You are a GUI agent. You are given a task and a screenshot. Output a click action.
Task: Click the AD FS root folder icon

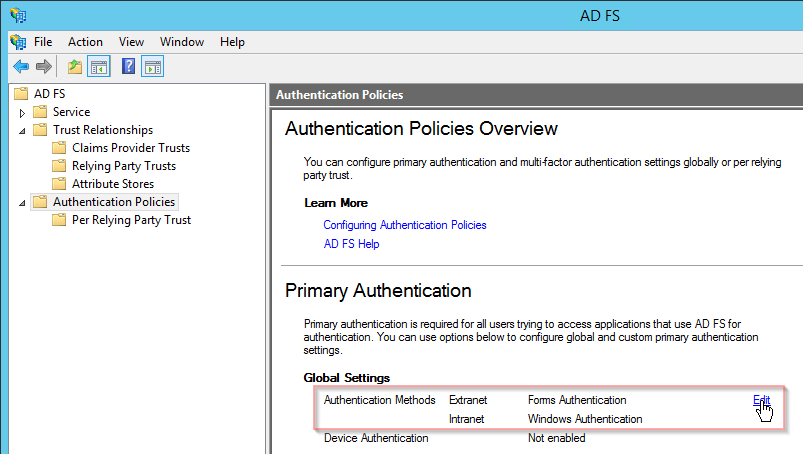(21, 94)
